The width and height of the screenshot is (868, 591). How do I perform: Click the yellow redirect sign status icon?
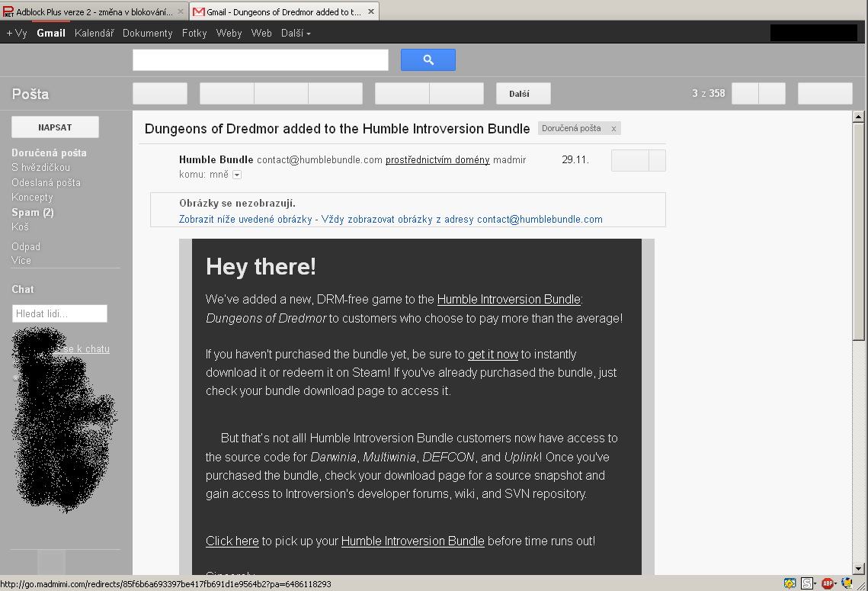pyautogui.click(x=790, y=583)
